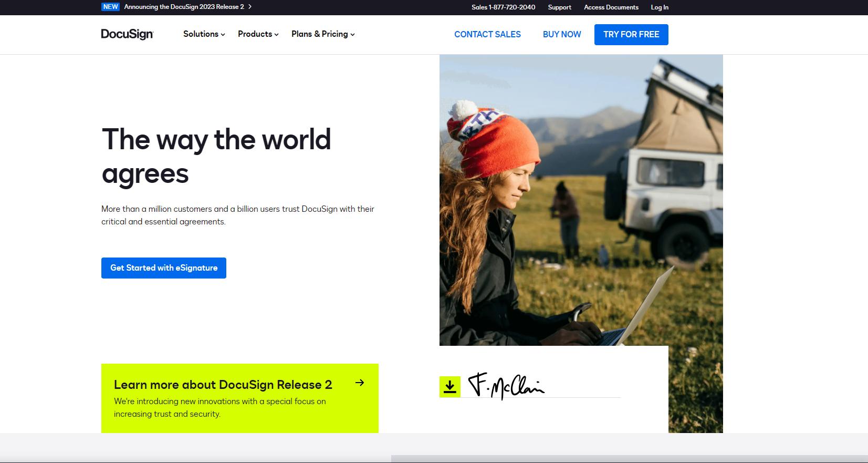
Task: Go to Access Documents
Action: click(611, 7)
